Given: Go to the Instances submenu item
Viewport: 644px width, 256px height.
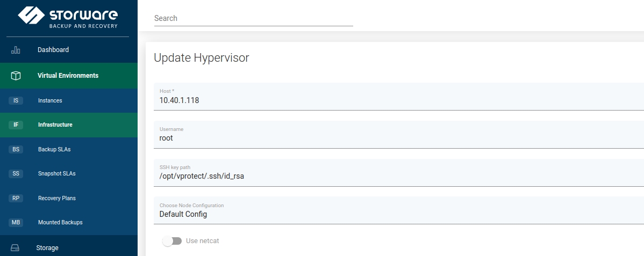Looking at the screenshot, I should click(50, 100).
